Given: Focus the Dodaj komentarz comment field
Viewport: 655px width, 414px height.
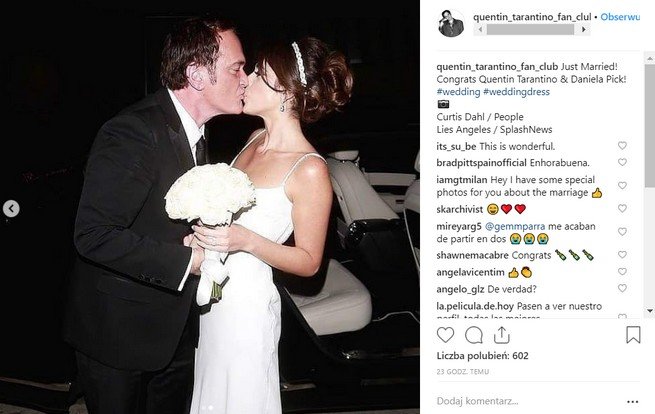Looking at the screenshot, I should [526, 401].
